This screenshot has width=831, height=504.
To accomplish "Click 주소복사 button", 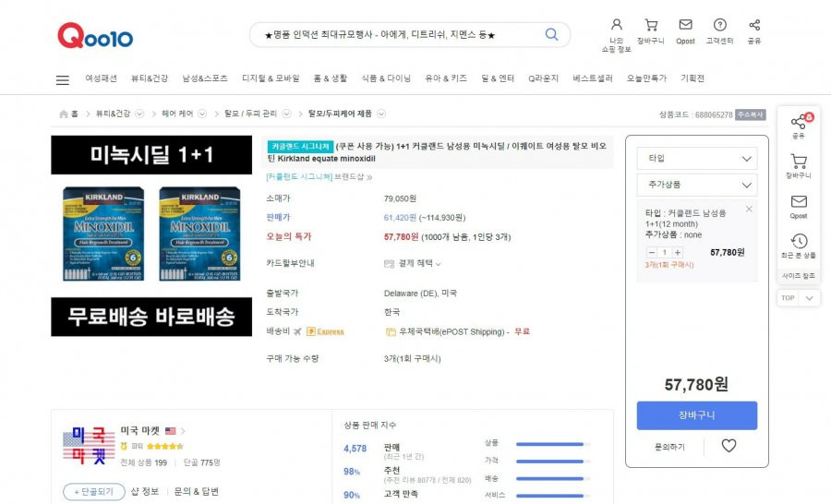I will coord(751,114).
